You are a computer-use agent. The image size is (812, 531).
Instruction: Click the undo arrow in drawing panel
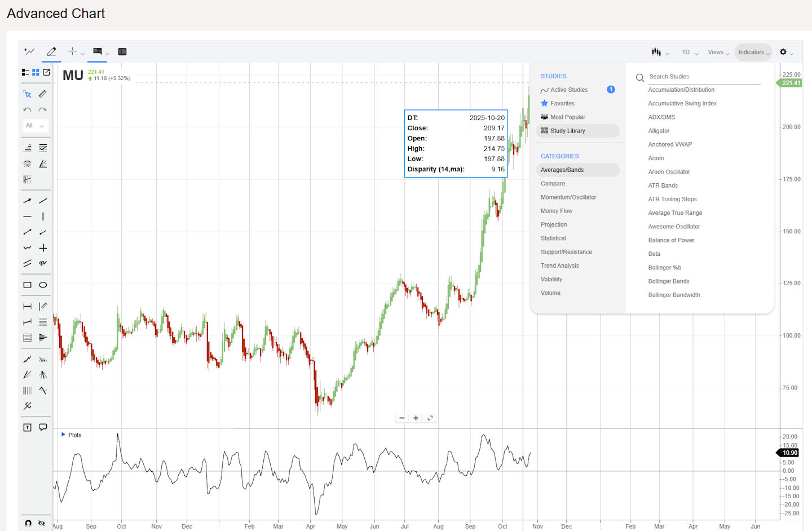tap(27, 110)
